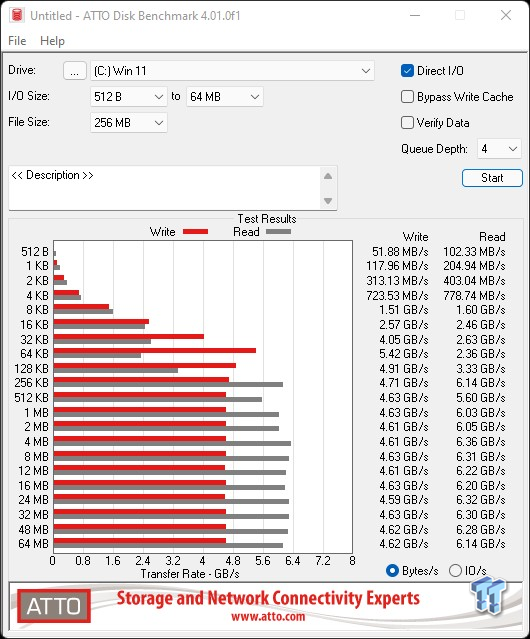Click the 128 KB row label in chart
Image resolution: width=530 pixels, height=639 pixels.
(x=31, y=369)
